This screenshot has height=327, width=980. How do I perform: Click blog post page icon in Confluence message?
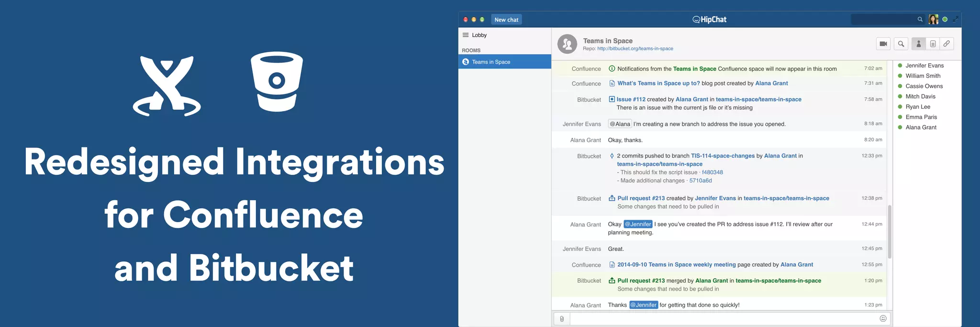tap(612, 83)
